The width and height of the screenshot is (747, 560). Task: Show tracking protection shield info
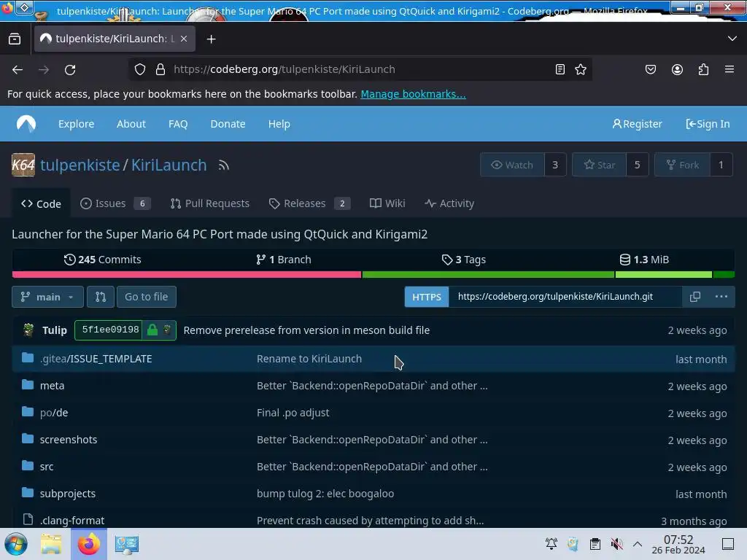(139, 69)
